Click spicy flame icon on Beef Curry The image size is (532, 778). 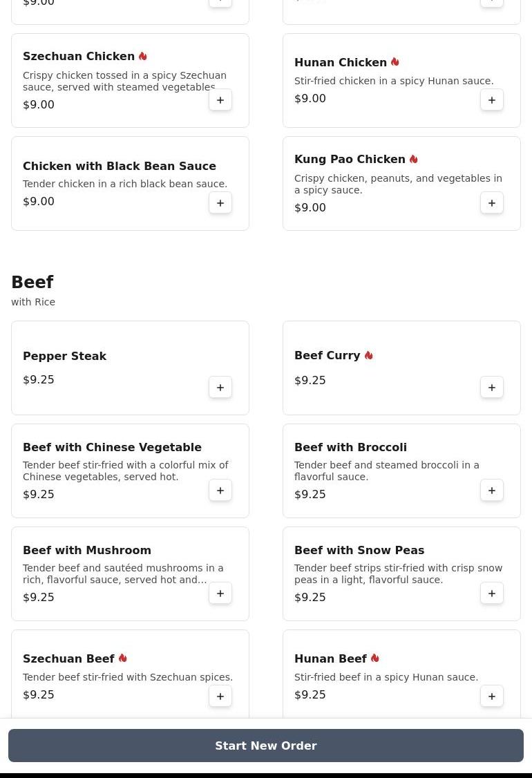point(368,355)
